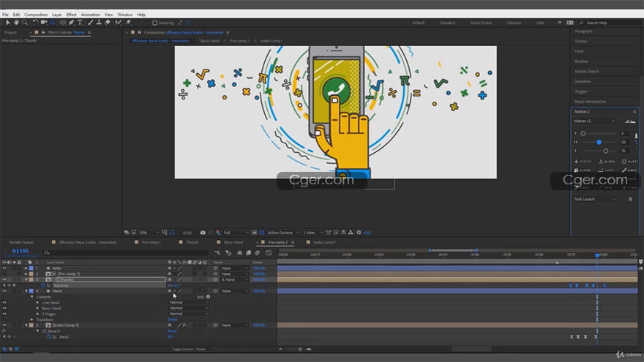Select the Ellipse shape tool

(x=63, y=23)
